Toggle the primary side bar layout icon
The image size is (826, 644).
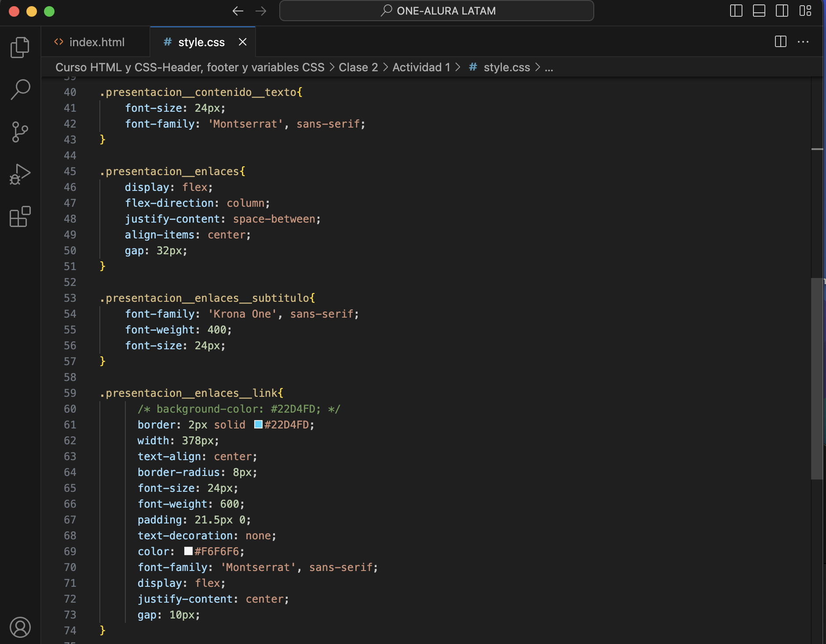(736, 11)
